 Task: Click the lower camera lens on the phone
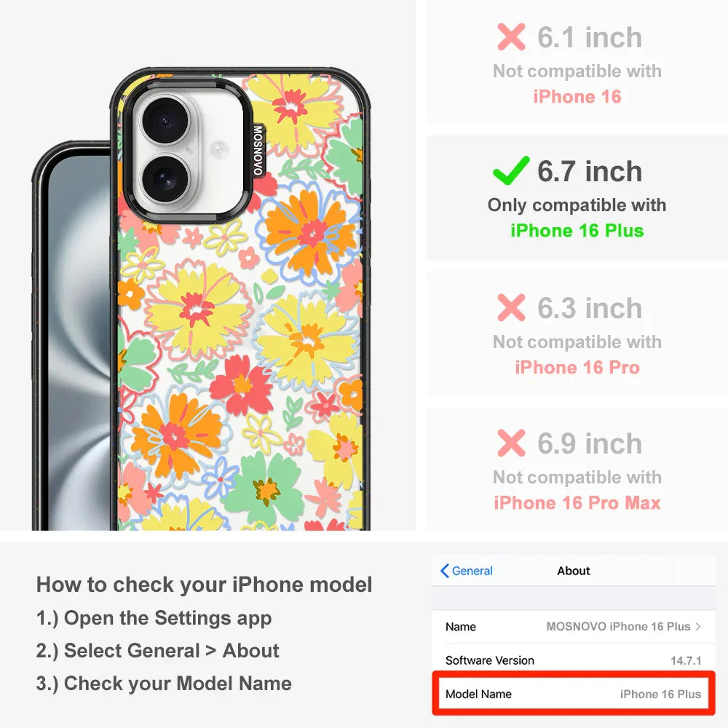coord(165,179)
